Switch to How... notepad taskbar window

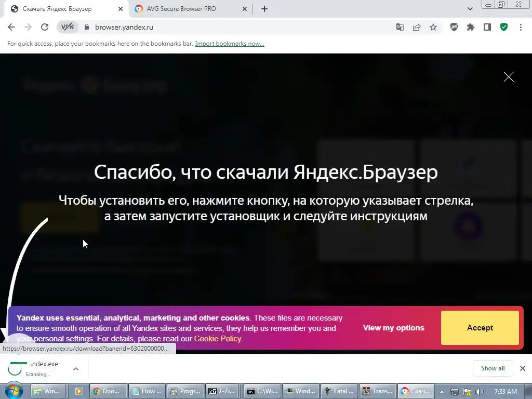(x=147, y=391)
